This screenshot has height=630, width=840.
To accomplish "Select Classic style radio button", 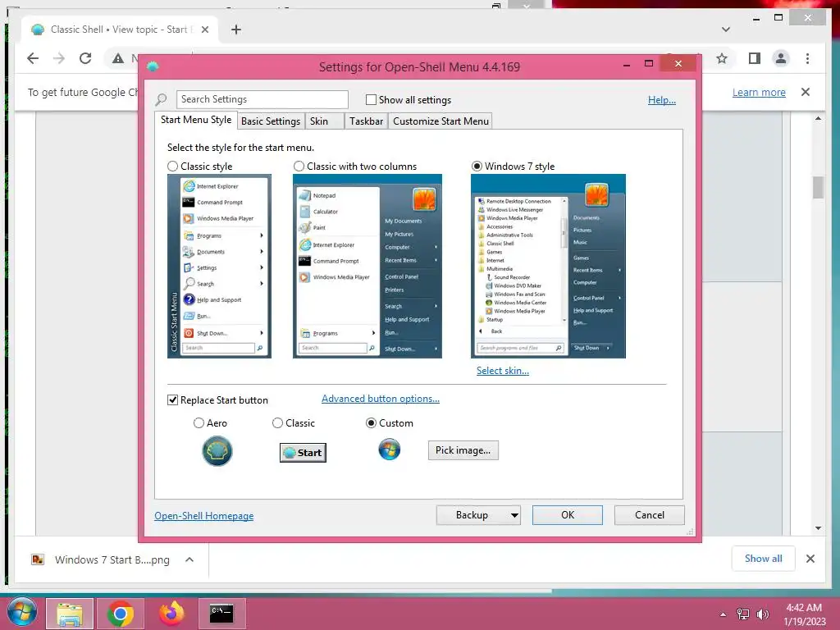I will tap(172, 167).
